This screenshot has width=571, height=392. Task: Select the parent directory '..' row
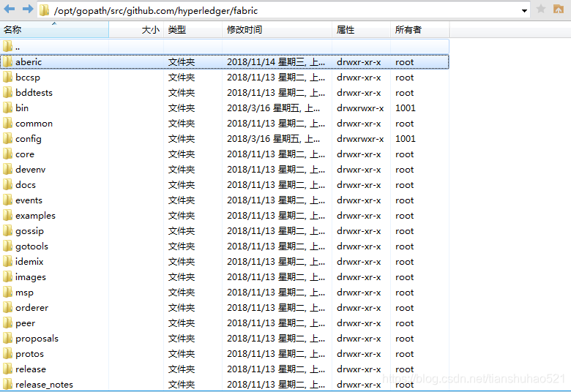(224, 47)
